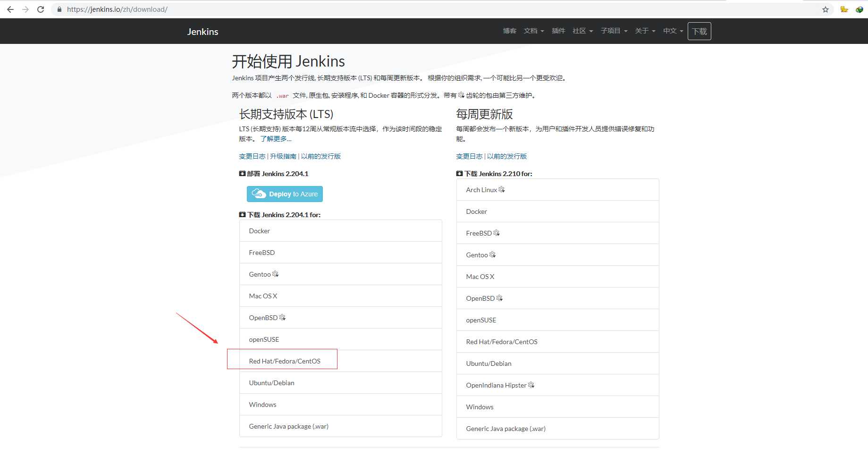Open the yellow browser extension icon
The image size is (868, 456).
[844, 9]
